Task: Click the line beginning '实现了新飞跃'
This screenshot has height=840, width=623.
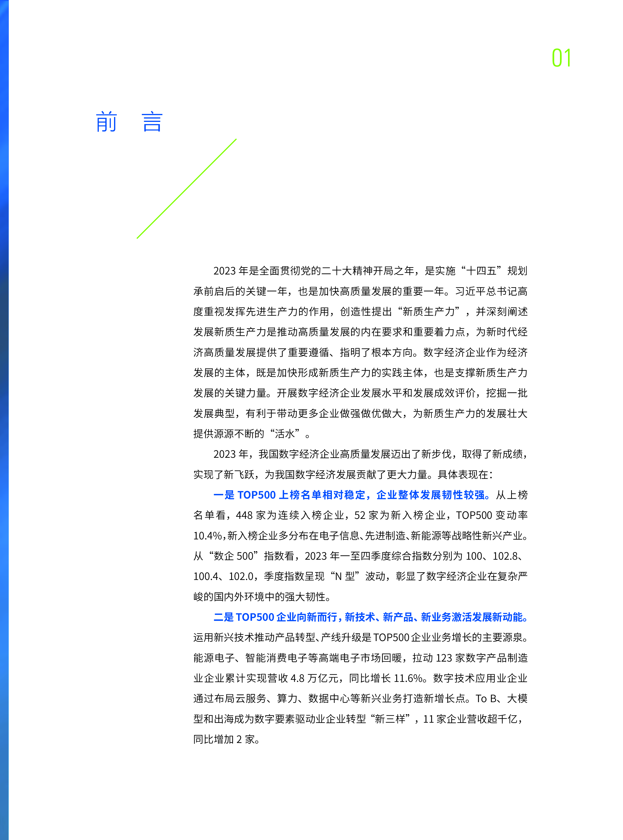Action: (343, 474)
